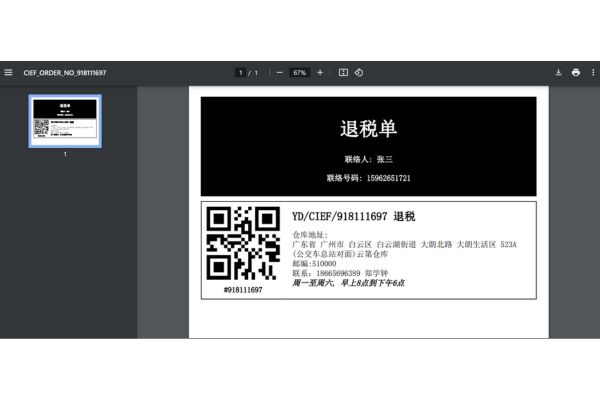Click the fit to page icon
The height and width of the screenshot is (400, 600).
pos(343,72)
